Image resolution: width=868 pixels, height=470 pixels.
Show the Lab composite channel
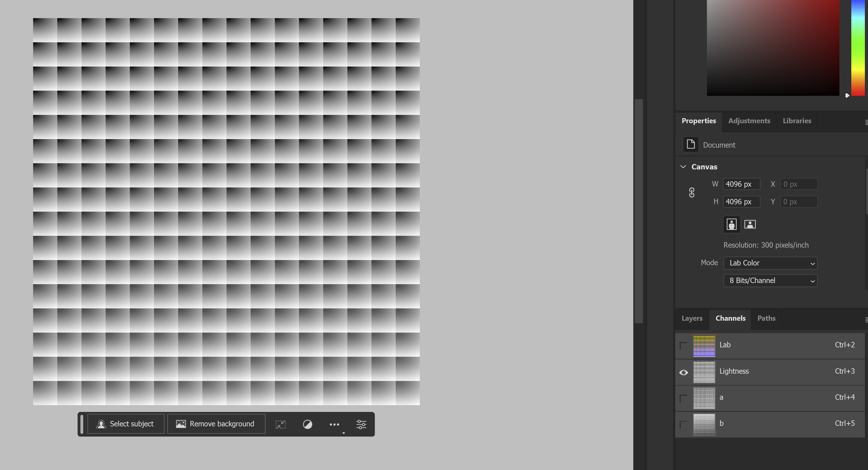(683, 346)
